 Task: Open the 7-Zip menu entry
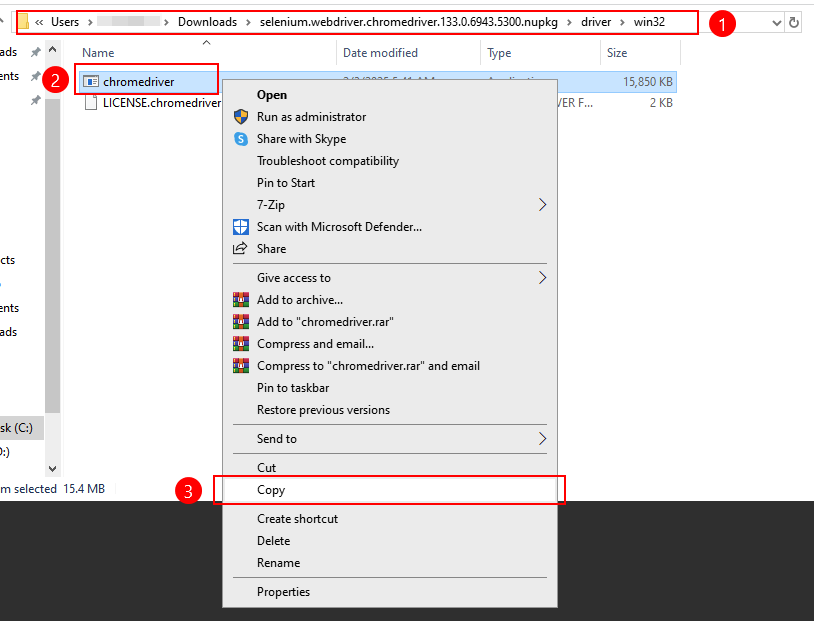[390, 205]
